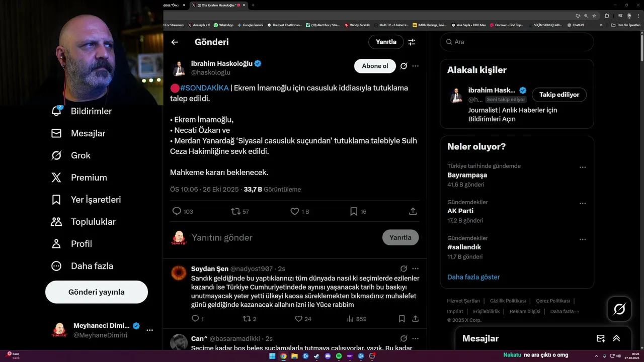Expand the Mesajlar drawer with double chevron
The image size is (644, 362).
[x=616, y=338]
